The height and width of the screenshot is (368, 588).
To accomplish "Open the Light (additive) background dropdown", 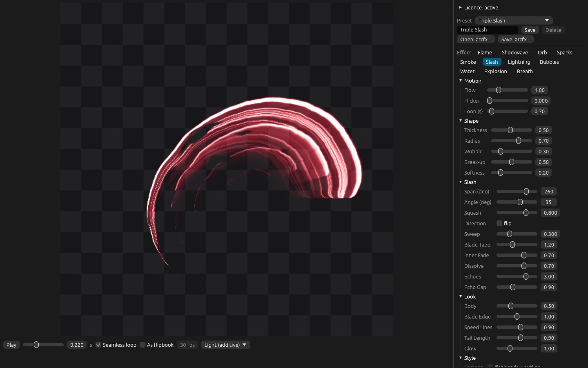I will click(x=225, y=345).
